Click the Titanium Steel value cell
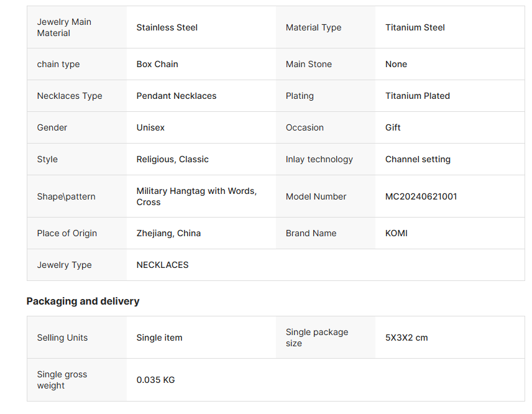Screen dimensions: 532x414 pyautogui.click(x=415, y=27)
